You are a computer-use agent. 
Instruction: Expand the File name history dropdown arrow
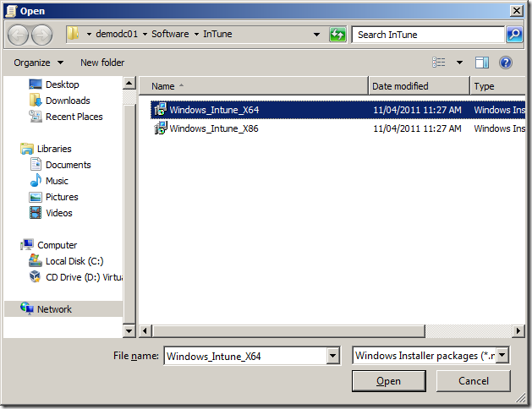[332, 356]
